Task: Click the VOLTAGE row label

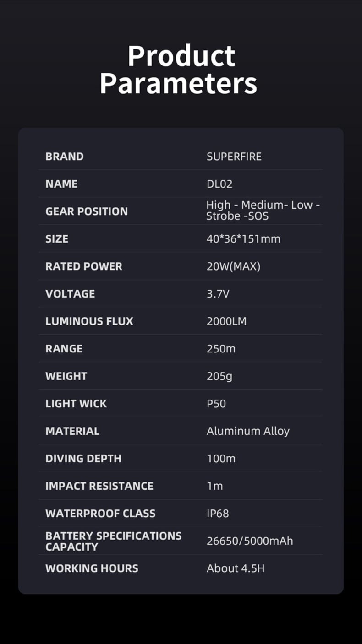Action: 70,294
